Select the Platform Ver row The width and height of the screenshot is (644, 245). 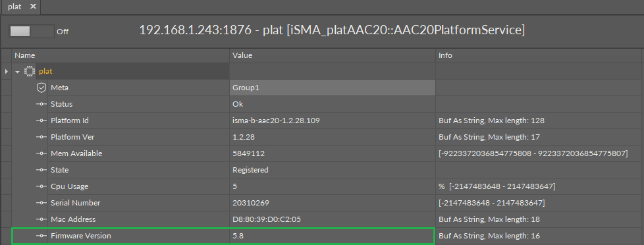coord(327,137)
